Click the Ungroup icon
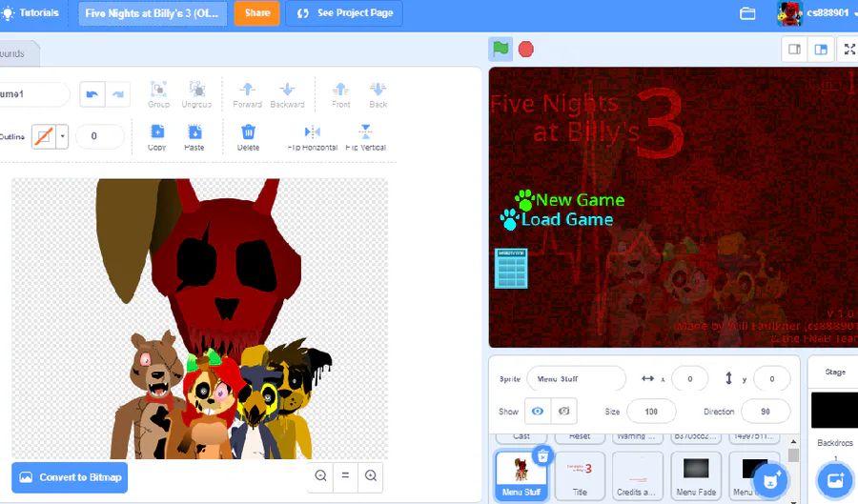 (196, 94)
